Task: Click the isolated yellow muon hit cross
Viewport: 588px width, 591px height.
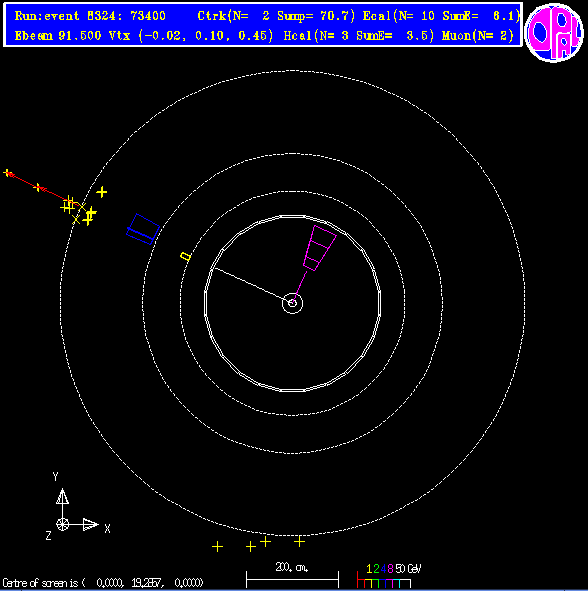Action: pyautogui.click(x=101, y=192)
